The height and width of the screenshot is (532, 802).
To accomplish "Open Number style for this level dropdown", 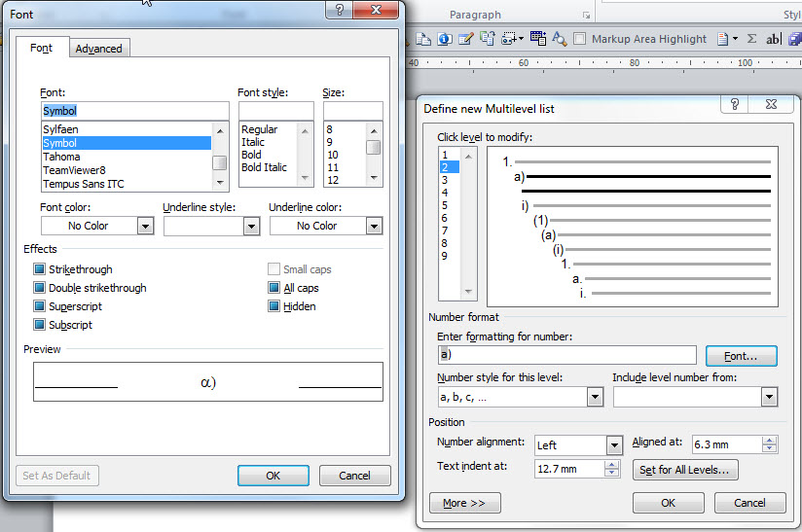I will click(x=595, y=397).
